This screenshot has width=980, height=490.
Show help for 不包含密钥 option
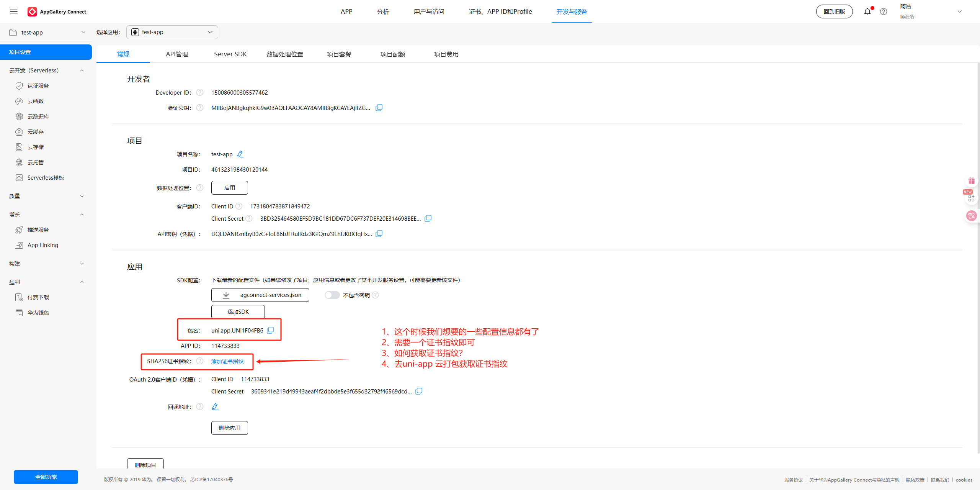375,295
